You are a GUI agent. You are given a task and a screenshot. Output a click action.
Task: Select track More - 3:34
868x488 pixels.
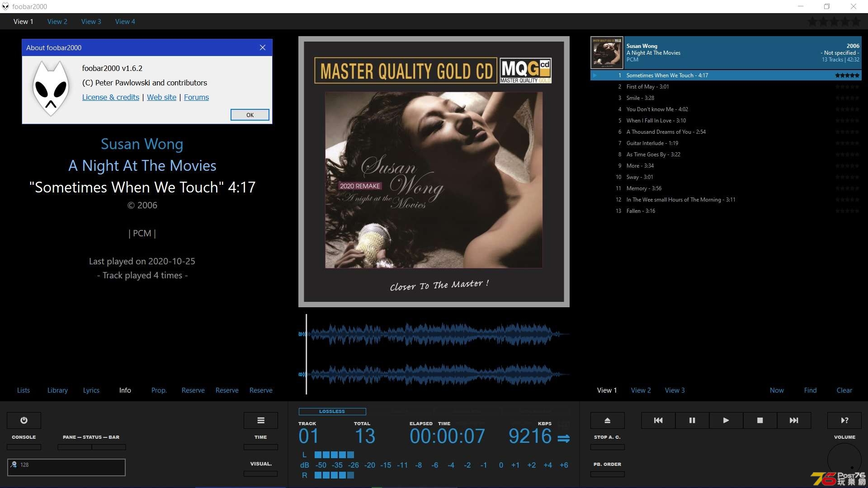(x=726, y=166)
